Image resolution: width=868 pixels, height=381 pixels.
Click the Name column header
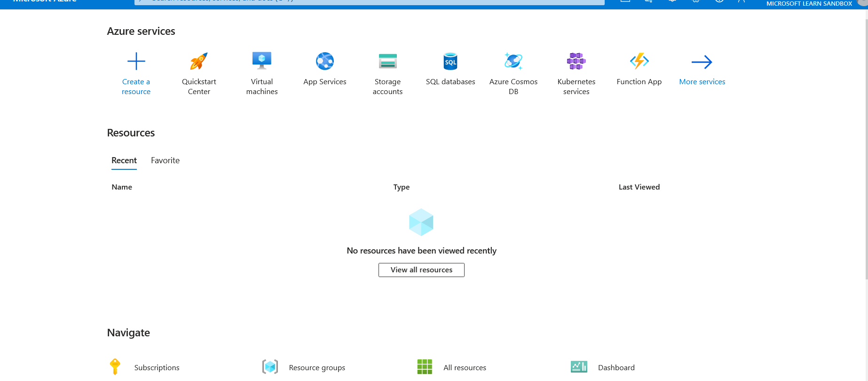tap(122, 187)
